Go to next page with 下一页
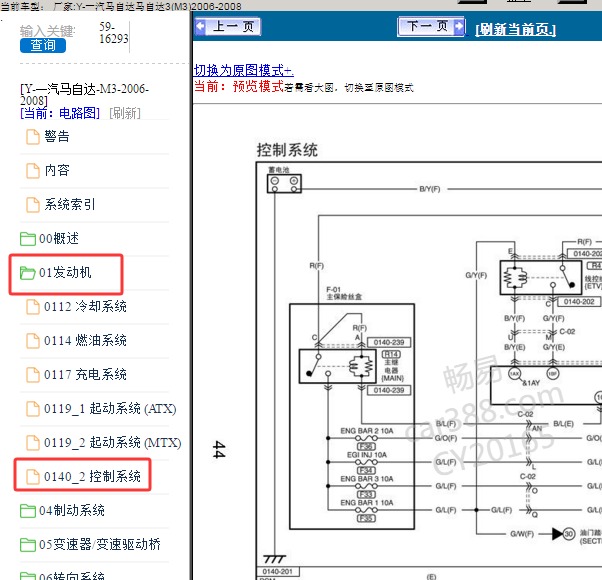The width and height of the screenshot is (602, 580). [x=431, y=26]
